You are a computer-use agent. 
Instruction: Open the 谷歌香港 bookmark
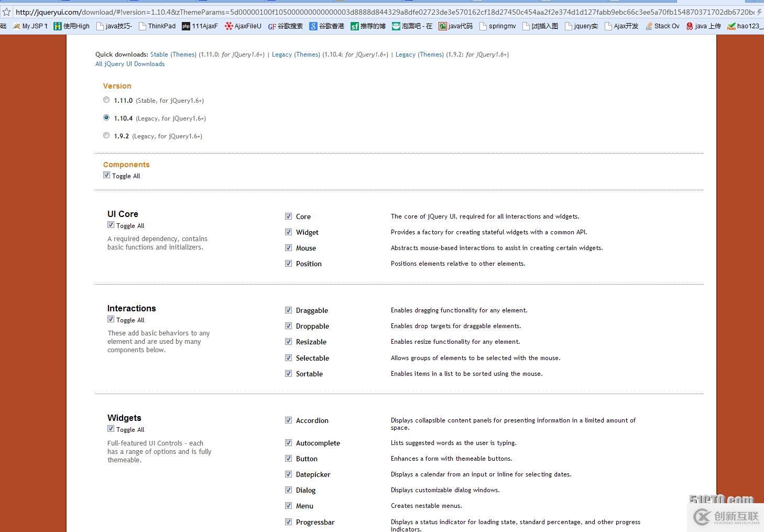tap(327, 26)
